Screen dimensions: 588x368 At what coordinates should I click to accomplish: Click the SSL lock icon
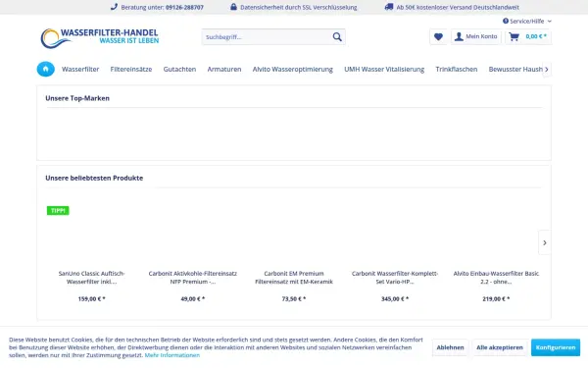[233, 7]
